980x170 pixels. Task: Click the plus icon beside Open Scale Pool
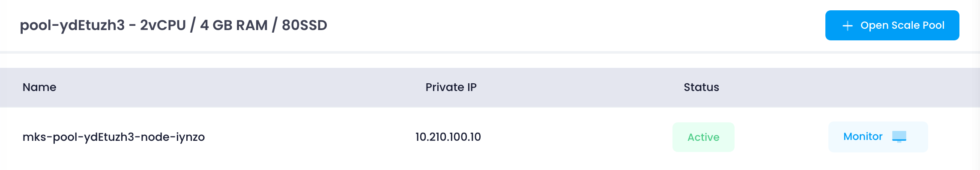(x=847, y=26)
